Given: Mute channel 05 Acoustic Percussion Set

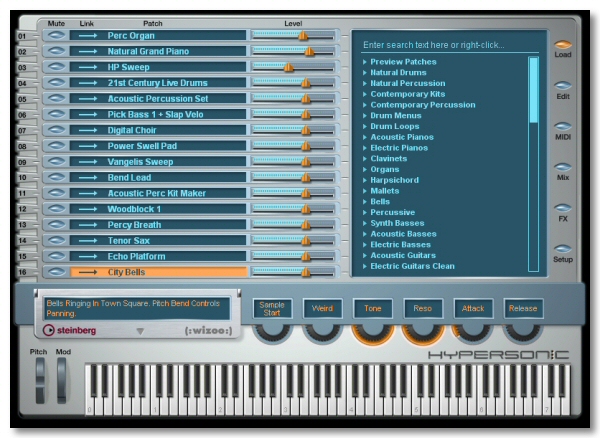Looking at the screenshot, I should tap(56, 99).
